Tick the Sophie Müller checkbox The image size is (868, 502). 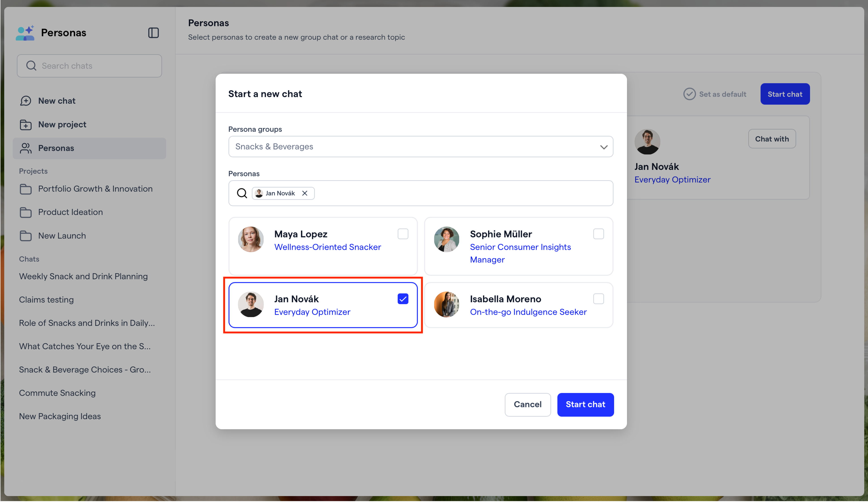tap(598, 234)
